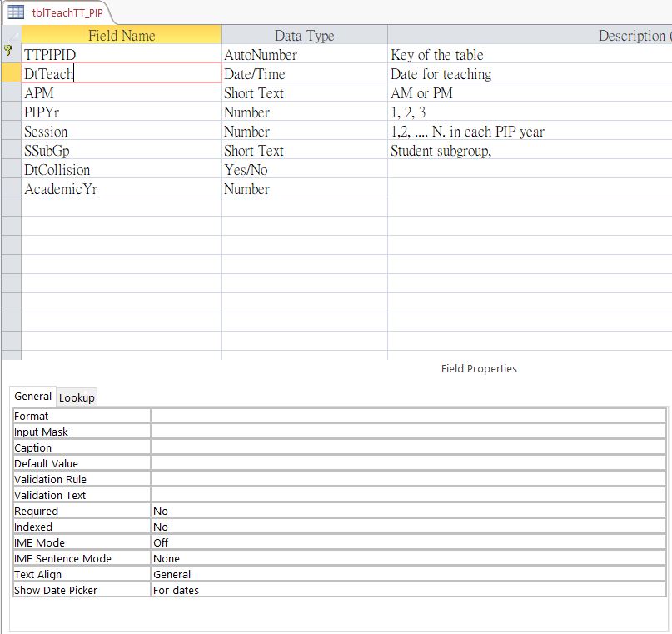
Task: Open the Yes/No data type cell
Action: coord(304,169)
